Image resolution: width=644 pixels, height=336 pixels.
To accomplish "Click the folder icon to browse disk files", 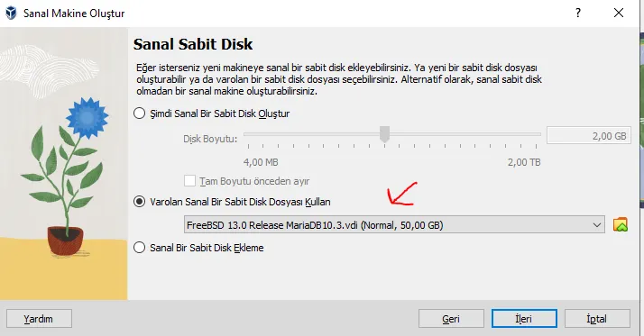I will click(621, 224).
